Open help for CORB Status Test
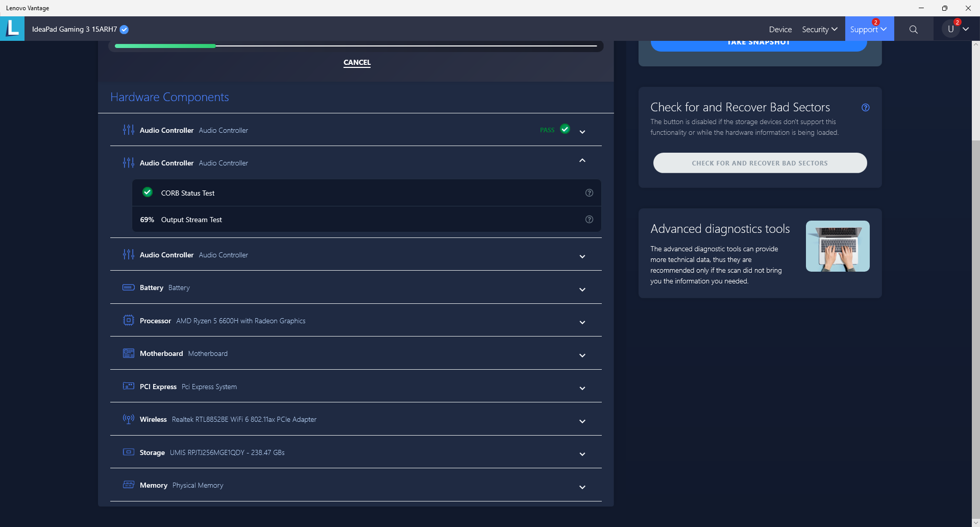The width and height of the screenshot is (980, 527). 589,193
